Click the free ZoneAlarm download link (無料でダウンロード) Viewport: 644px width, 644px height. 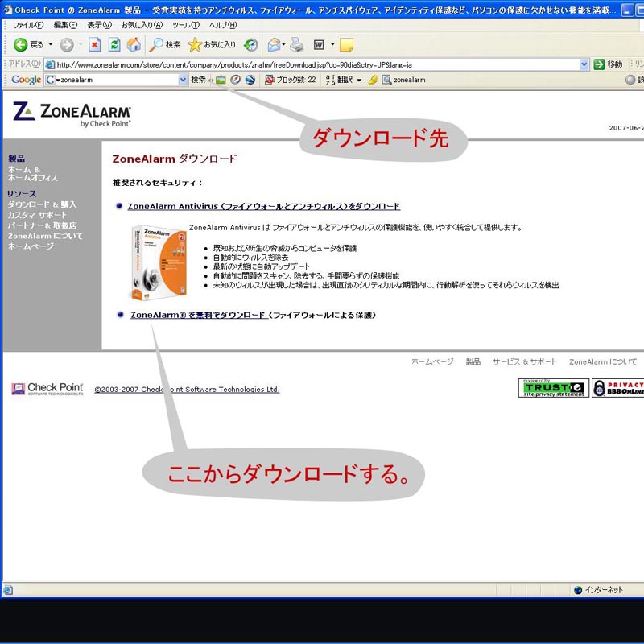pos(198,315)
